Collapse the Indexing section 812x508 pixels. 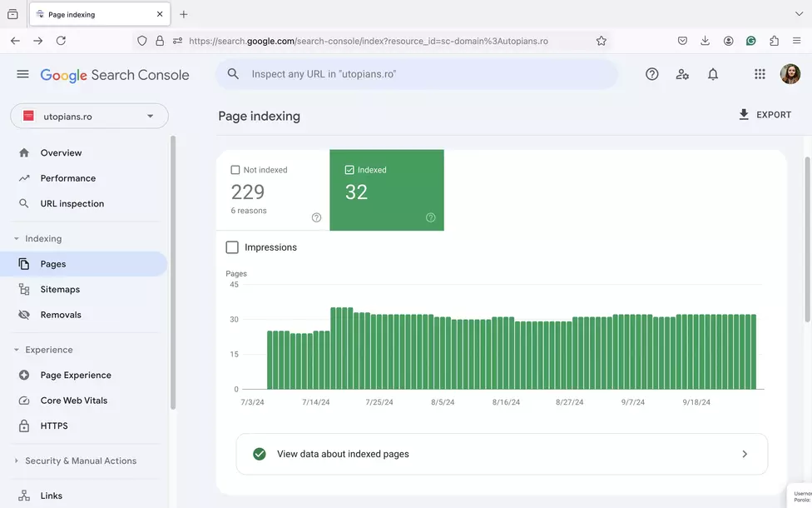(16, 238)
